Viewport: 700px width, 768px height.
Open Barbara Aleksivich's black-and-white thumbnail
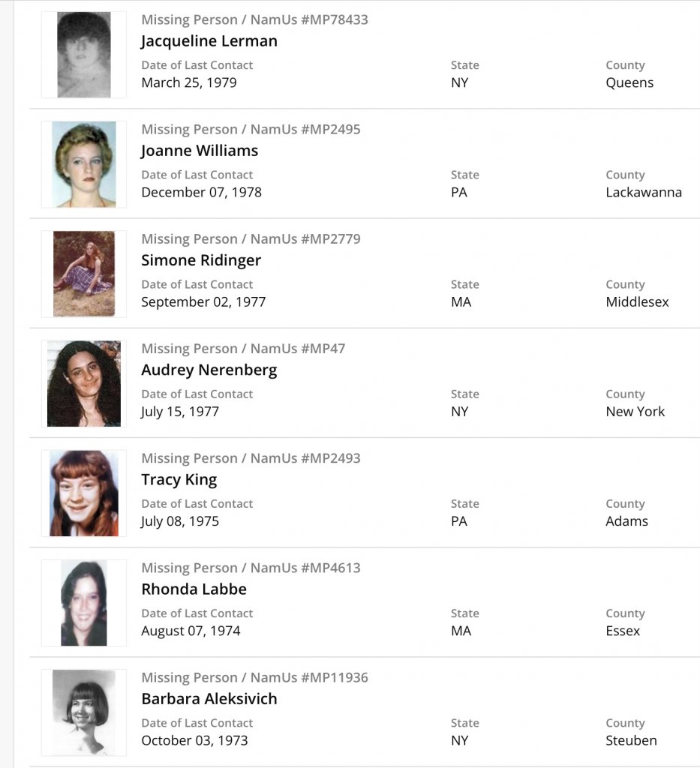(x=84, y=712)
